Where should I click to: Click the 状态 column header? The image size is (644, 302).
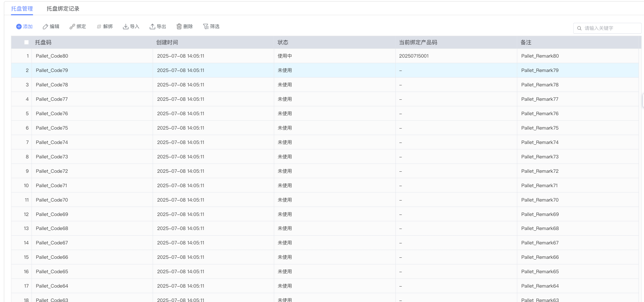(x=283, y=42)
